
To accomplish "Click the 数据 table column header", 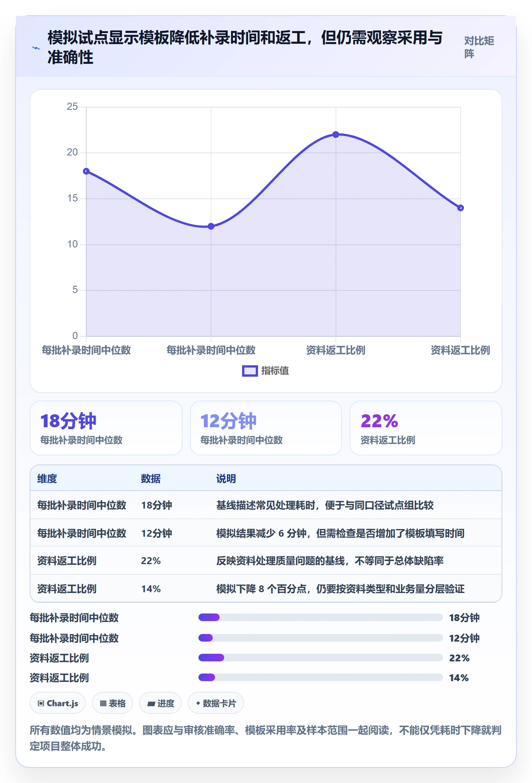I will click(151, 479).
